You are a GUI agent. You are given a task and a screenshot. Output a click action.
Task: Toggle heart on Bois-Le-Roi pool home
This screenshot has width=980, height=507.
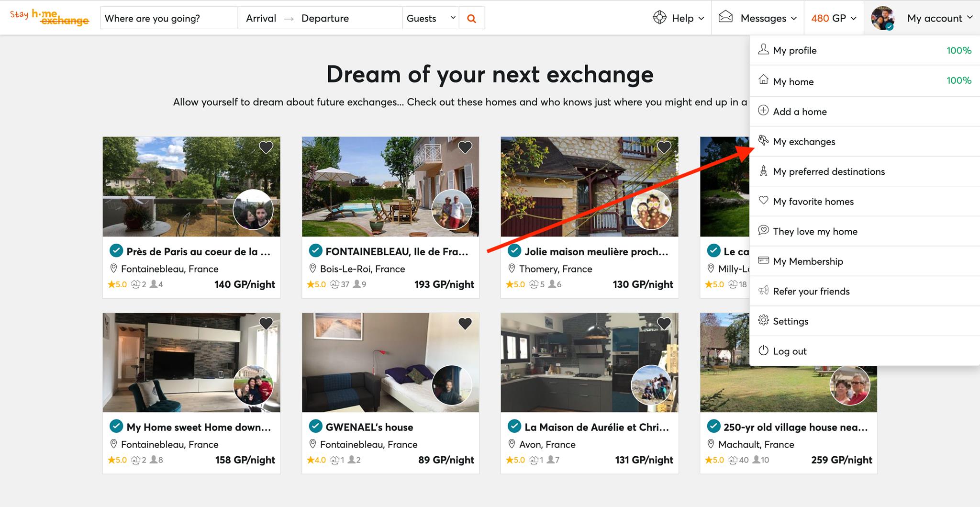465,147
